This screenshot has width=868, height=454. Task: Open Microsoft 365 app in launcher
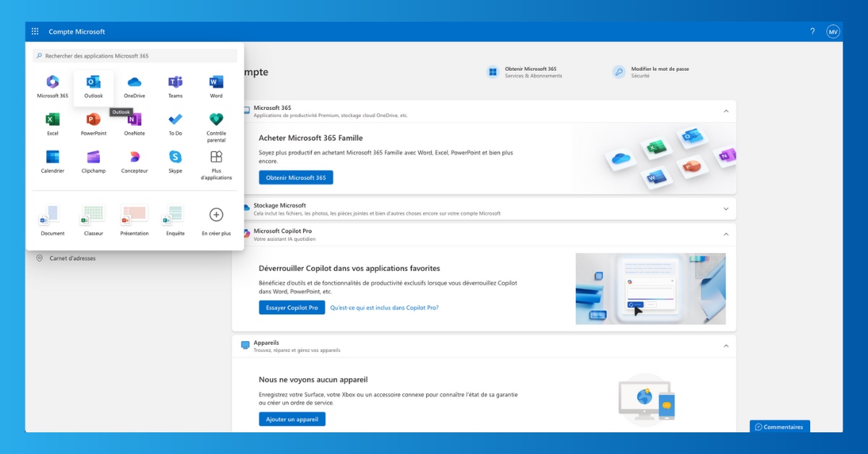(x=53, y=86)
